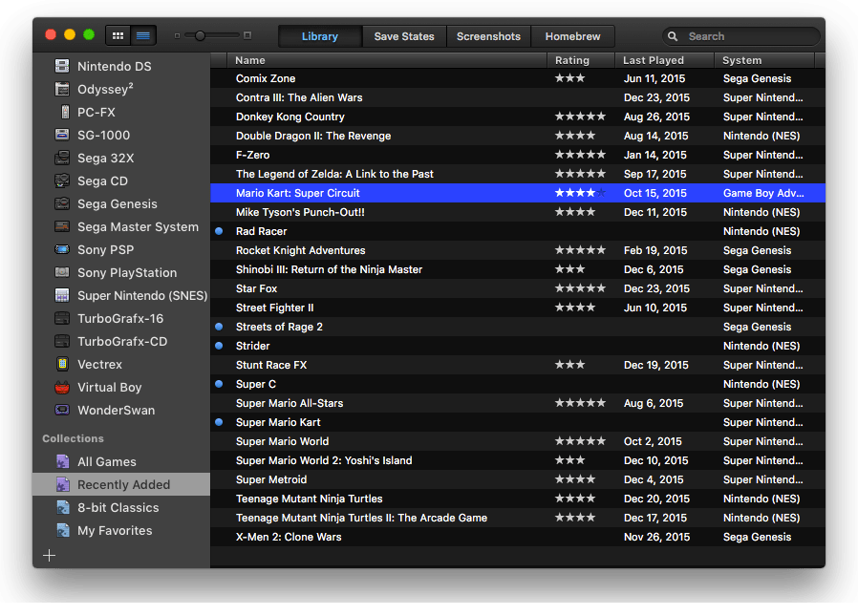Select the Nintendo DS console icon

tap(62, 66)
